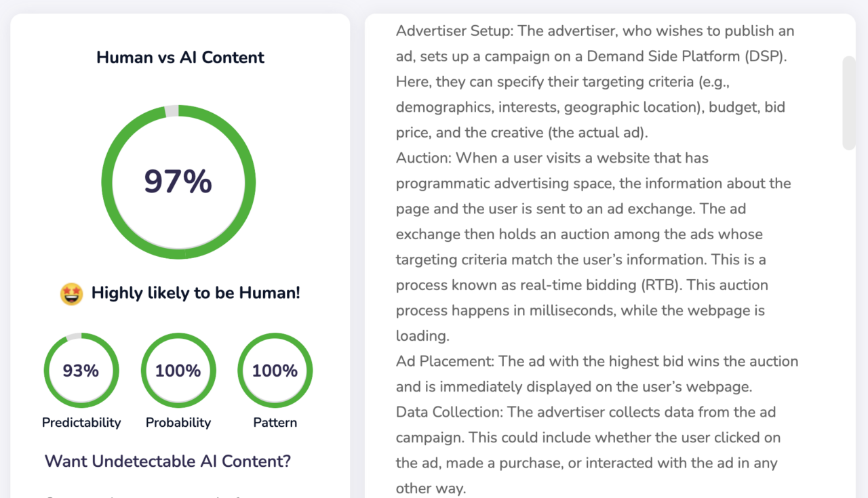Click "Highly likely to be Human!" result text
The image size is (868, 498).
click(x=195, y=293)
